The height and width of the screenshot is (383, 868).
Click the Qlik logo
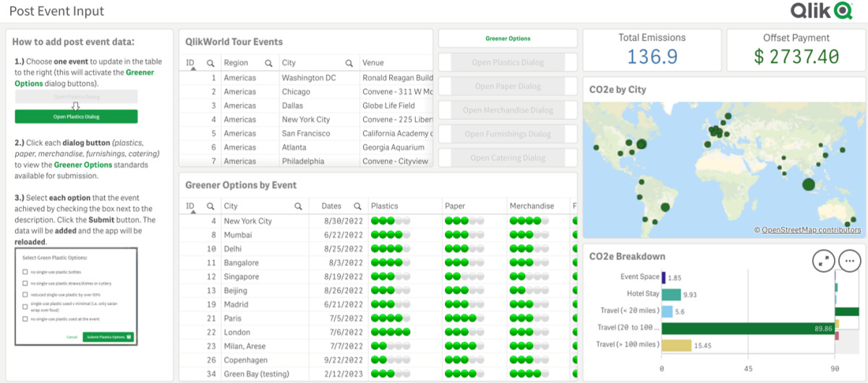point(821,11)
